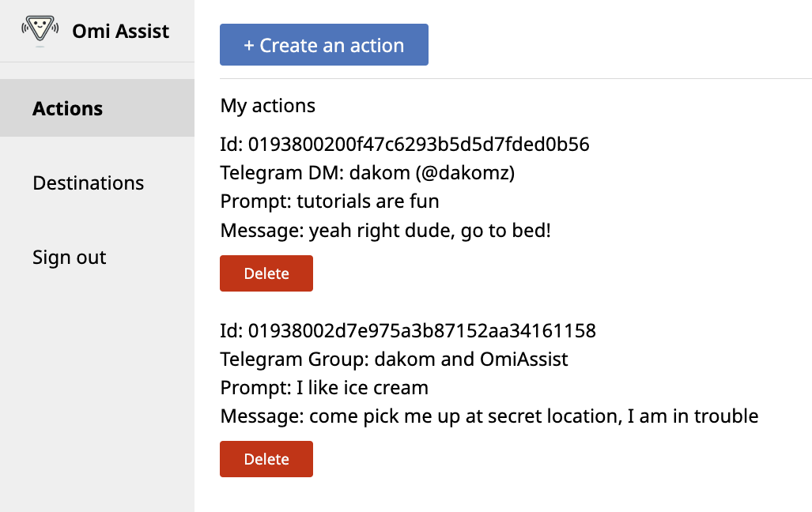Delete the 'I like ice cream' action
The height and width of the screenshot is (512, 812).
266,459
